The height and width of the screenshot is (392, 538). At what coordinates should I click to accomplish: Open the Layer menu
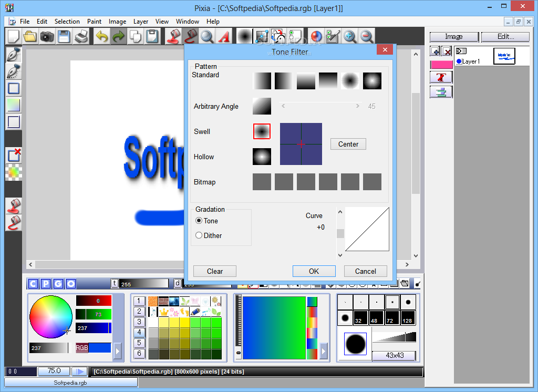(141, 22)
